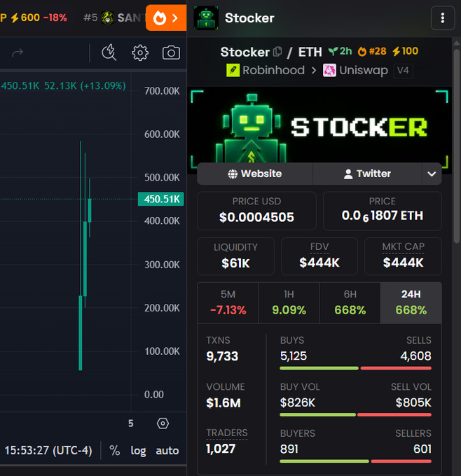Click the 2h pair age sprout indicator
The width and height of the screenshot is (461, 476).
[x=340, y=51]
